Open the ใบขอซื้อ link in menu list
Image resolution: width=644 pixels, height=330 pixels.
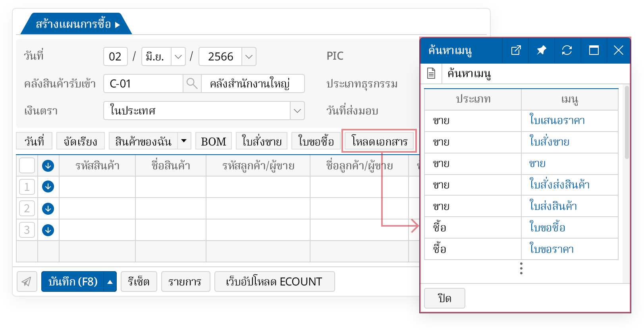547,228
